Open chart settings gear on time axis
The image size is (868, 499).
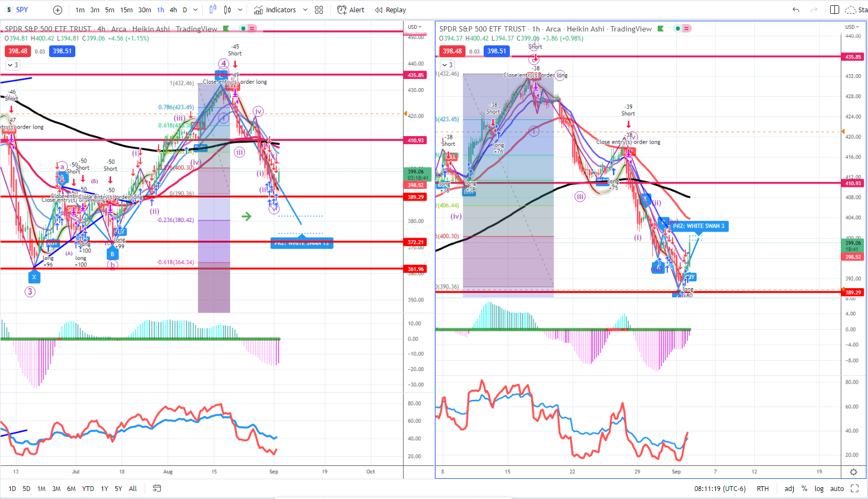pos(854,472)
